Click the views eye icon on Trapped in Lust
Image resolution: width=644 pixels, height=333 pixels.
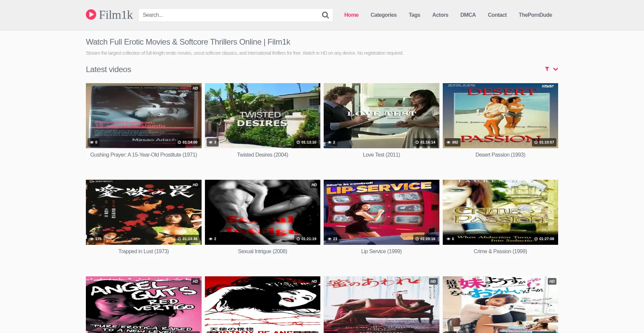pyautogui.click(x=92, y=239)
